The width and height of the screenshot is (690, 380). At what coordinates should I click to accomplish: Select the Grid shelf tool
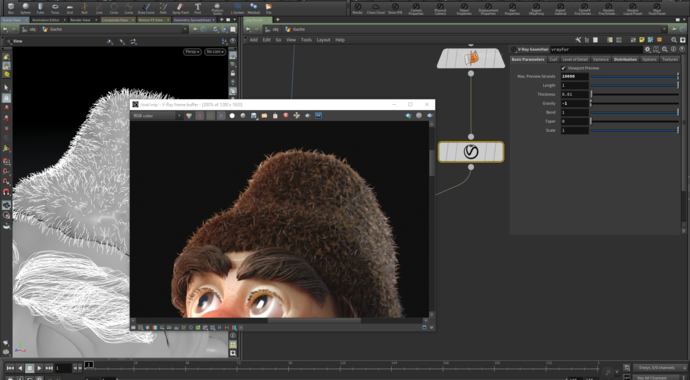tap(70, 7)
